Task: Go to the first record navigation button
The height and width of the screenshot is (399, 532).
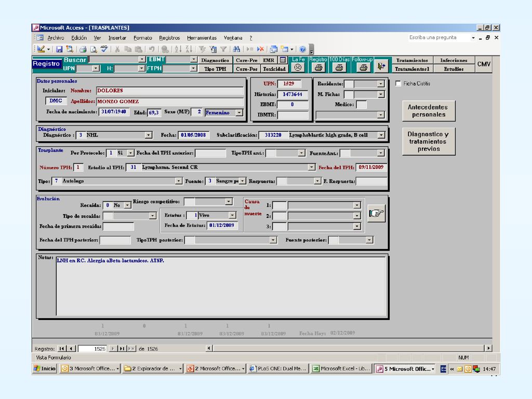Action: pyautogui.click(x=62, y=349)
